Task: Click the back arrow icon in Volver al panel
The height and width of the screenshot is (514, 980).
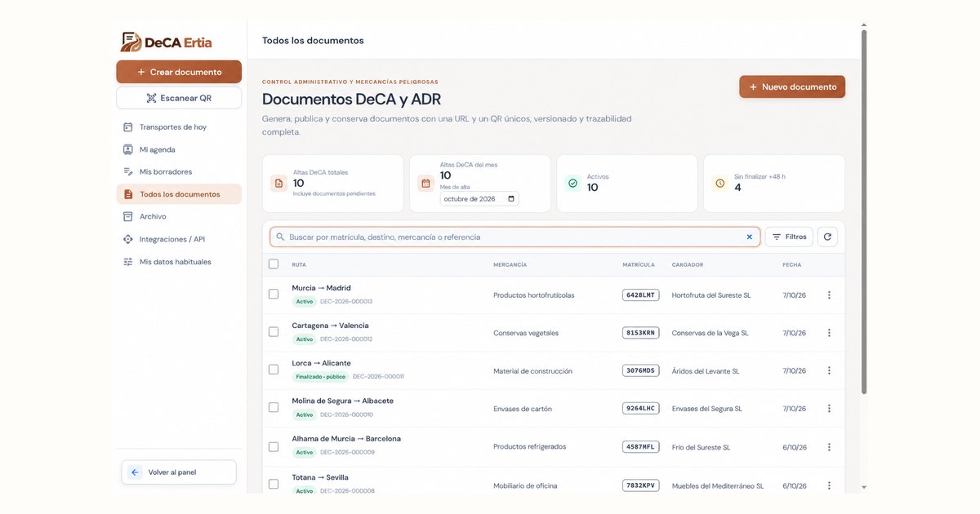Action: point(136,472)
